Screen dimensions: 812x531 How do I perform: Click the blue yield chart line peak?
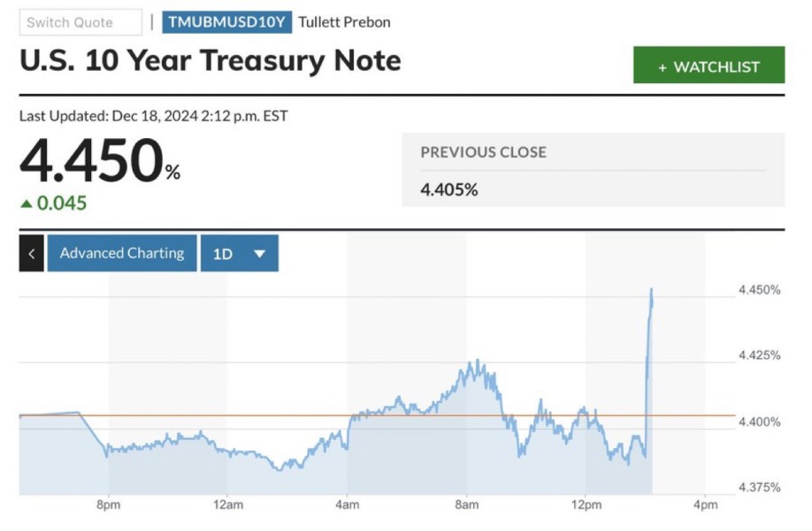click(x=651, y=289)
